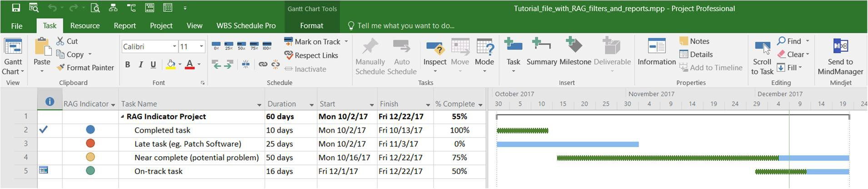This screenshot has width=868, height=189.
Task: Switch to the Resource ribbon tab
Action: pyautogui.click(x=85, y=25)
